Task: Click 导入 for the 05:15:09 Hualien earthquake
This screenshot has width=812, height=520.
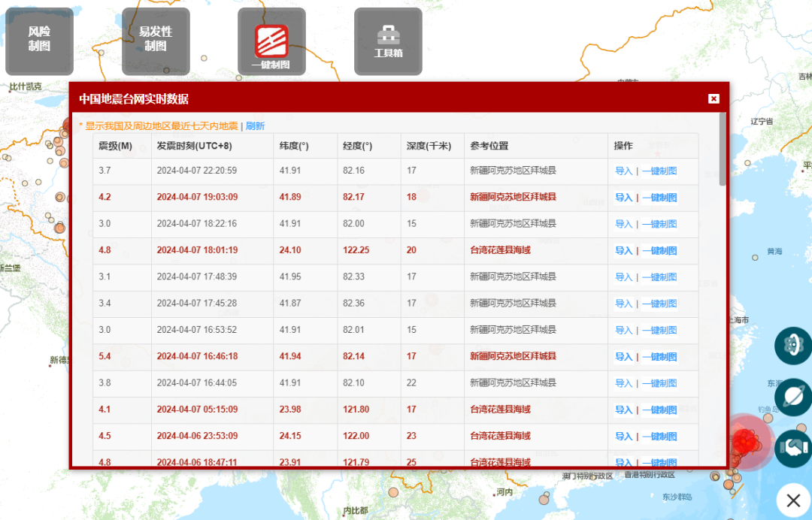Action: pyautogui.click(x=624, y=410)
